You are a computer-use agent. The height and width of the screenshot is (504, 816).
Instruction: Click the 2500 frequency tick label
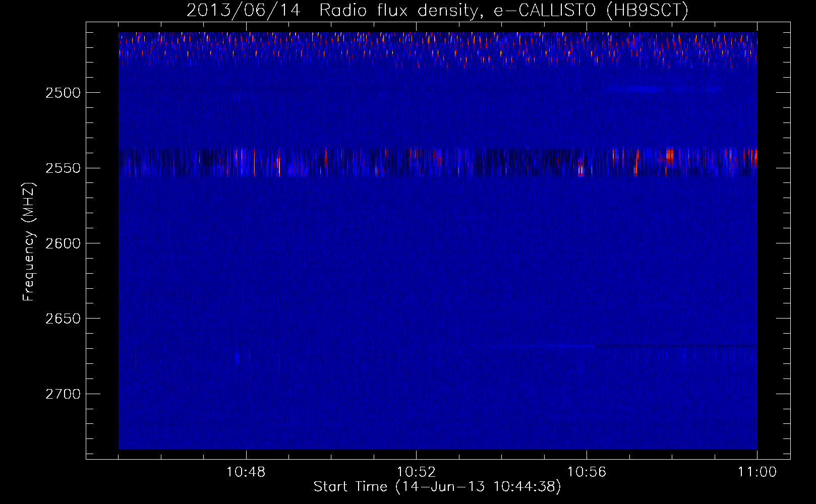click(63, 93)
